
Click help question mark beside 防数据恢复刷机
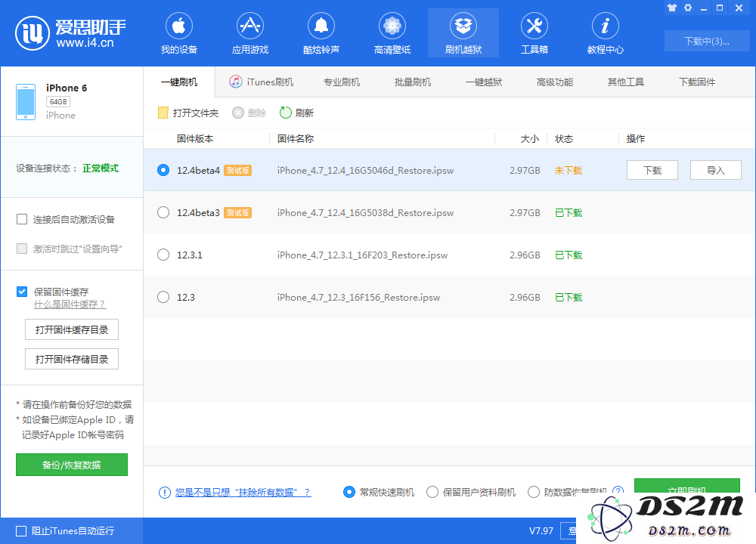click(x=618, y=490)
